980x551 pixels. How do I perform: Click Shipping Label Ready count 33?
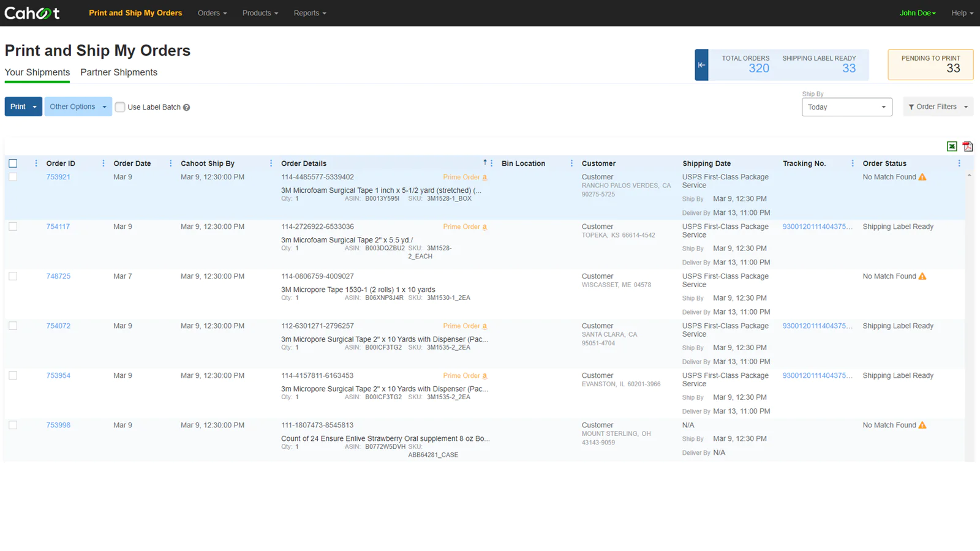[848, 69]
